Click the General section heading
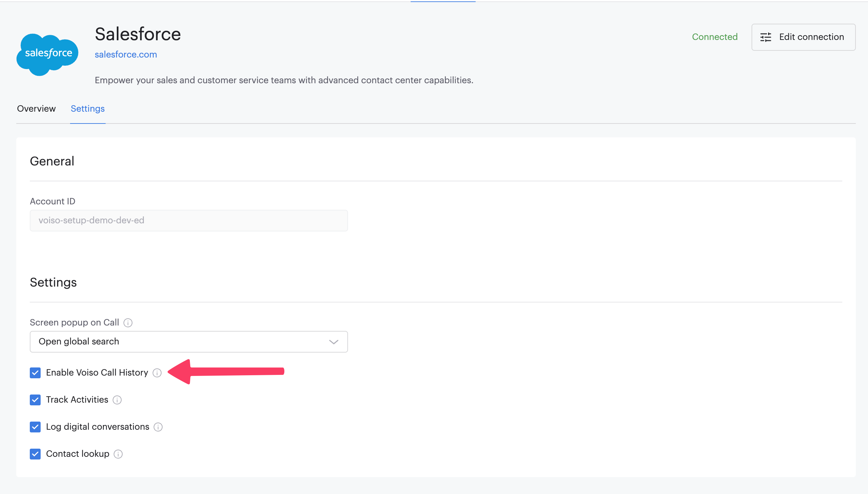The height and width of the screenshot is (494, 868). pyautogui.click(x=52, y=161)
